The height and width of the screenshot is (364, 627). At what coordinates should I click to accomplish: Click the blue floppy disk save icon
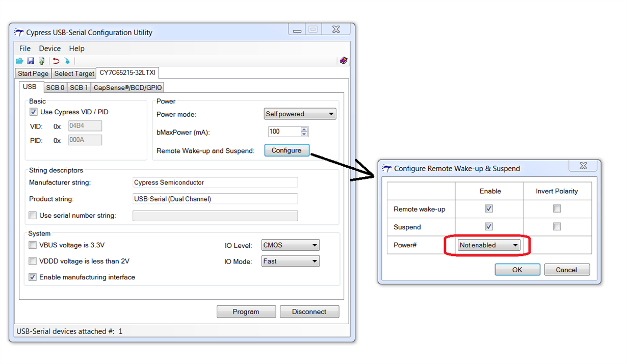tap(31, 61)
